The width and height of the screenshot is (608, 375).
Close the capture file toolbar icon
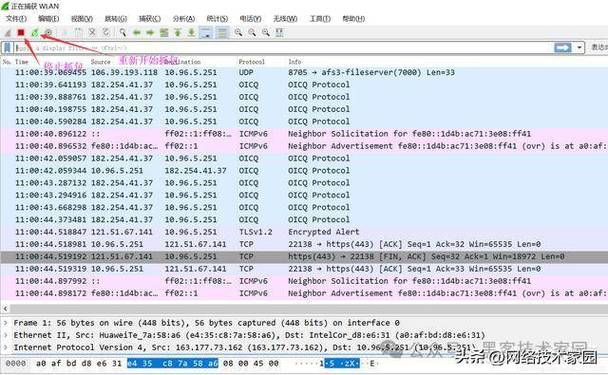(92, 33)
